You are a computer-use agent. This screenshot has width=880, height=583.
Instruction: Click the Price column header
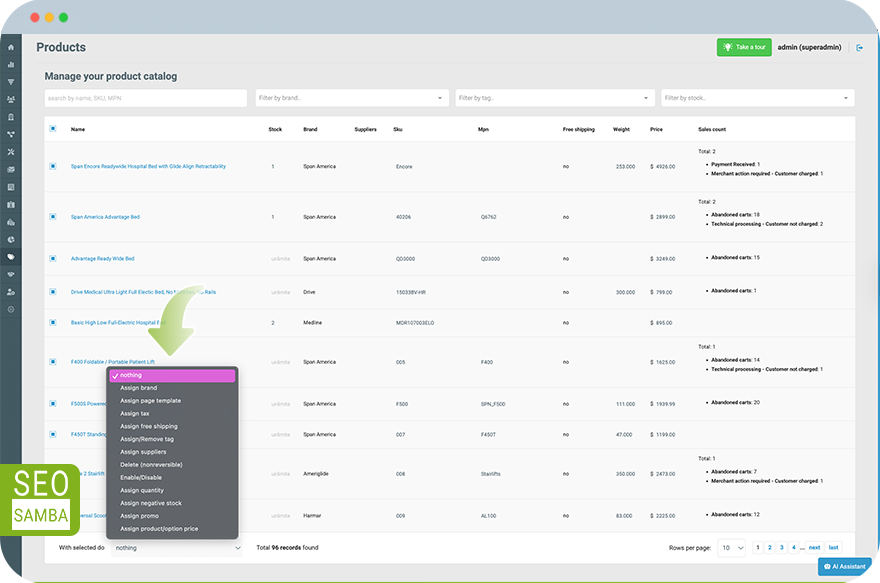pyautogui.click(x=656, y=129)
